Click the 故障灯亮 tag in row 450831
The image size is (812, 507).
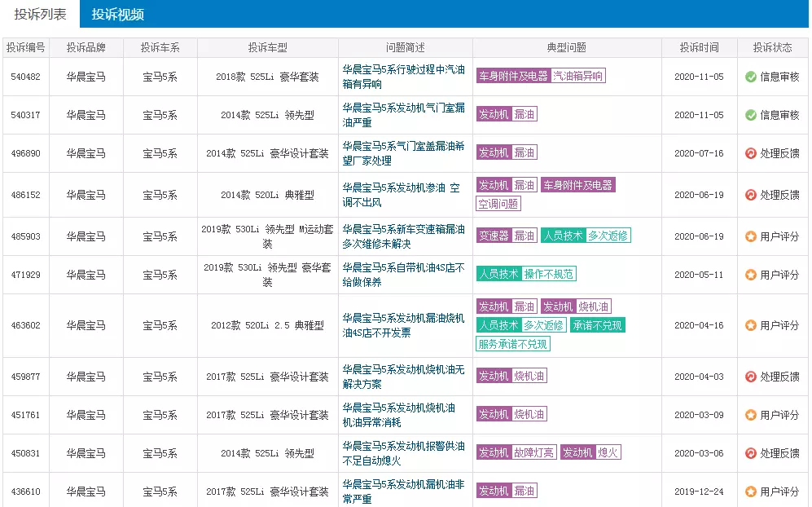[534, 453]
